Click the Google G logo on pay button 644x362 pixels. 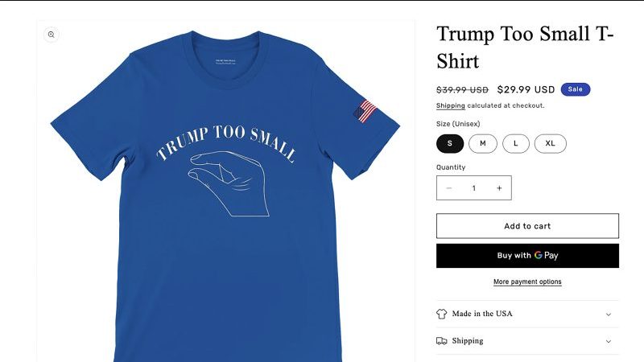click(x=538, y=255)
